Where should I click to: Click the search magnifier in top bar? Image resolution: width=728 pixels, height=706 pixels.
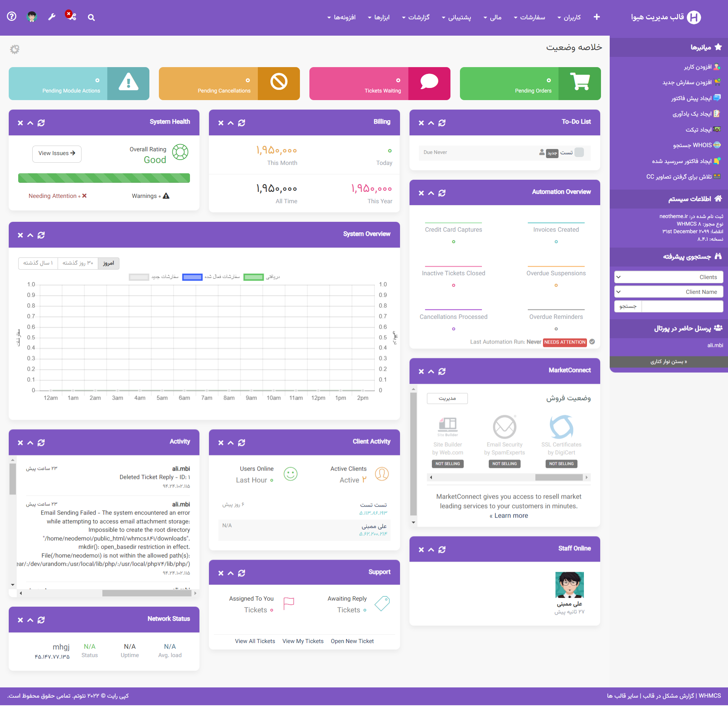pyautogui.click(x=91, y=17)
